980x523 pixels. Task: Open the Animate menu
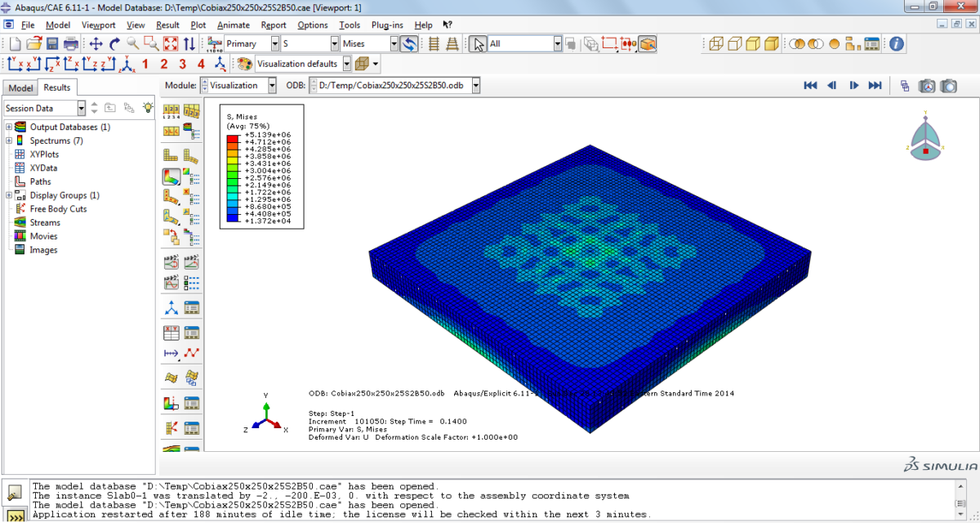pyautogui.click(x=233, y=25)
